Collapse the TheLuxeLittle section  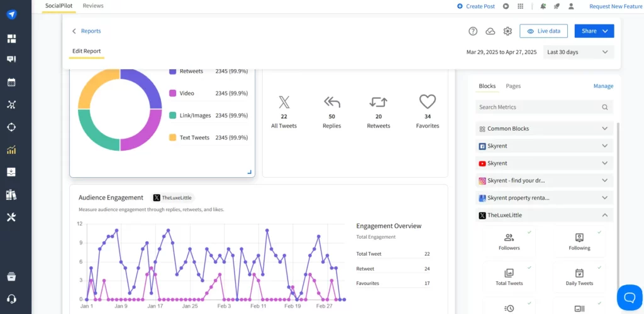pyautogui.click(x=544, y=215)
